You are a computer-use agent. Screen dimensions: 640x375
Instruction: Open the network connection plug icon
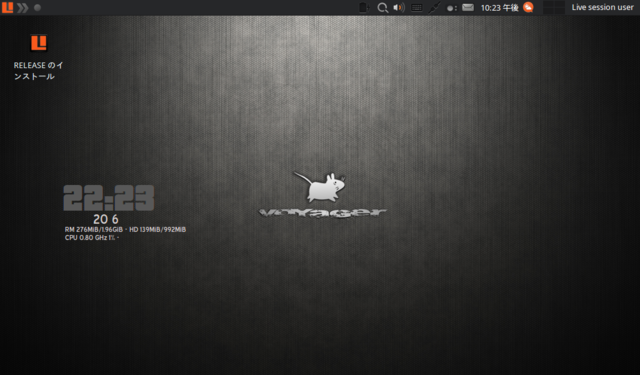click(434, 8)
